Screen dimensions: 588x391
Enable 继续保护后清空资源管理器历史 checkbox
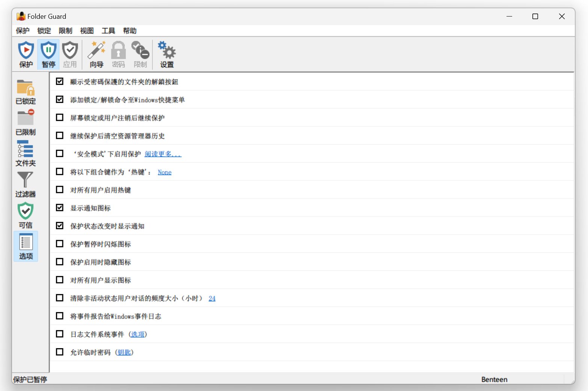[x=60, y=135]
